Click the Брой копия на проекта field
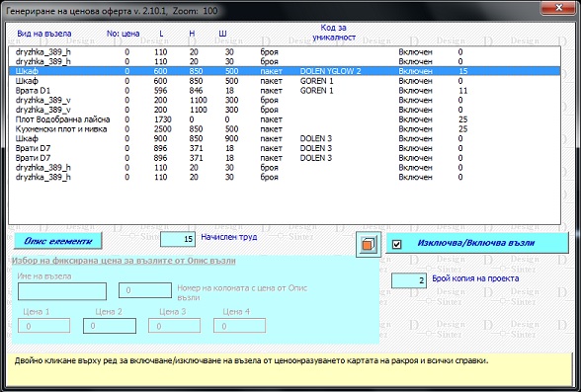This screenshot has width=581, height=392. tap(408, 280)
